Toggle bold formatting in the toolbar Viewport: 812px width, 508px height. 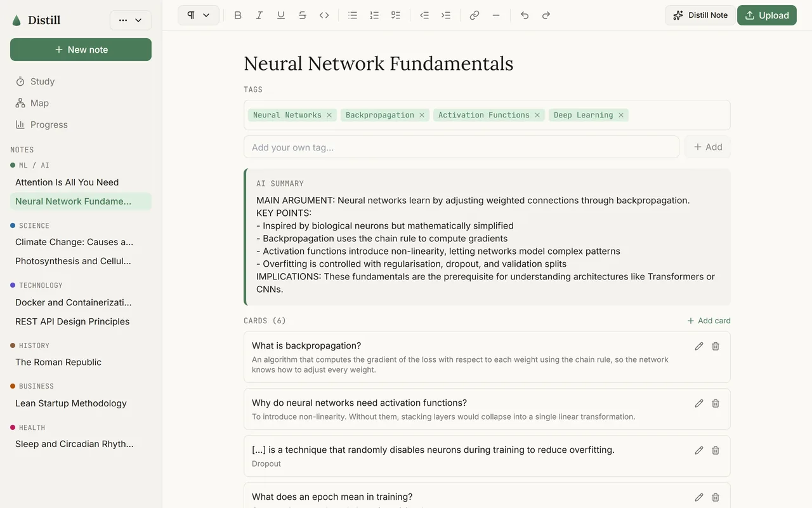pyautogui.click(x=238, y=15)
